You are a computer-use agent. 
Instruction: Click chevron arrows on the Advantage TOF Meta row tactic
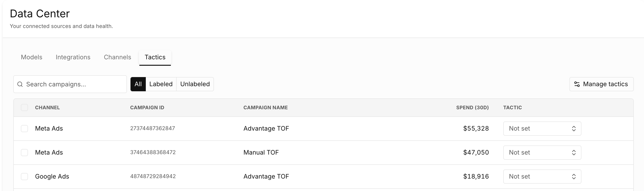click(x=574, y=129)
